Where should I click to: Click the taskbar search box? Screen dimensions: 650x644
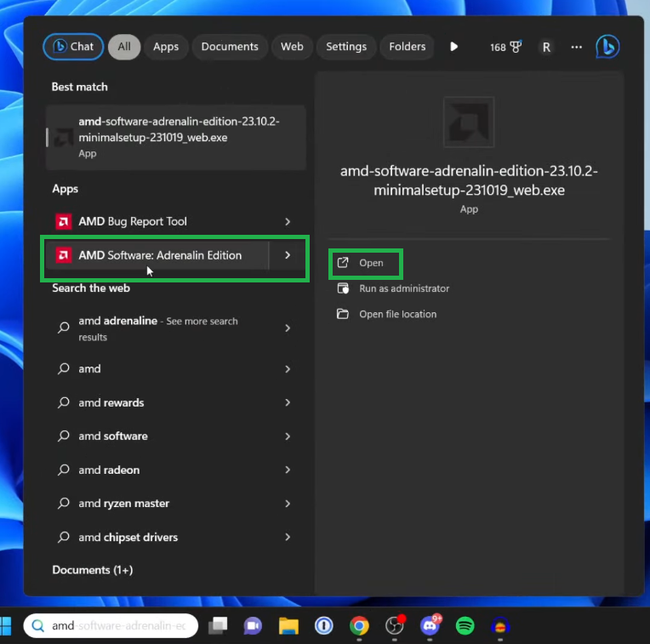click(111, 626)
